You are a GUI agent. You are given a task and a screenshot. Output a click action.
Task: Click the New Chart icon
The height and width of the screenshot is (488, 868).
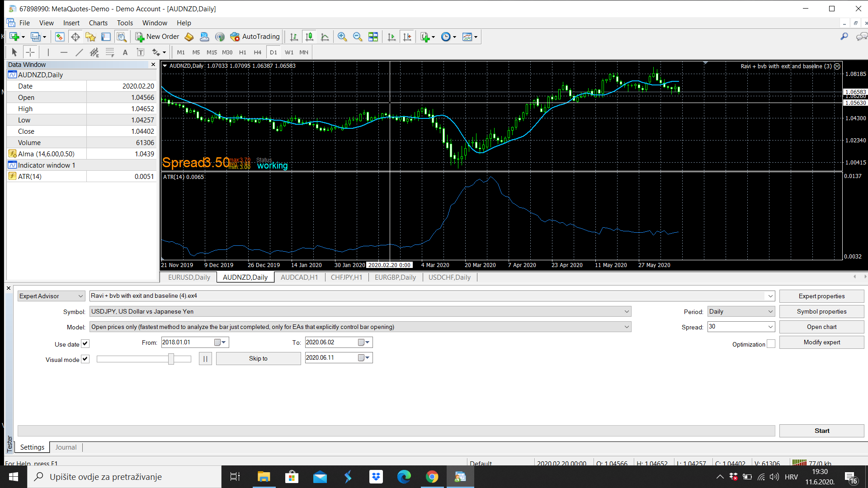(x=14, y=37)
